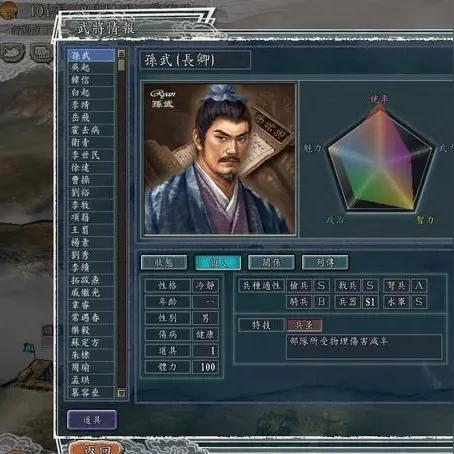Select 朱棣 in the officer list
Viewport: 454px width, 454px height.
tap(91, 355)
